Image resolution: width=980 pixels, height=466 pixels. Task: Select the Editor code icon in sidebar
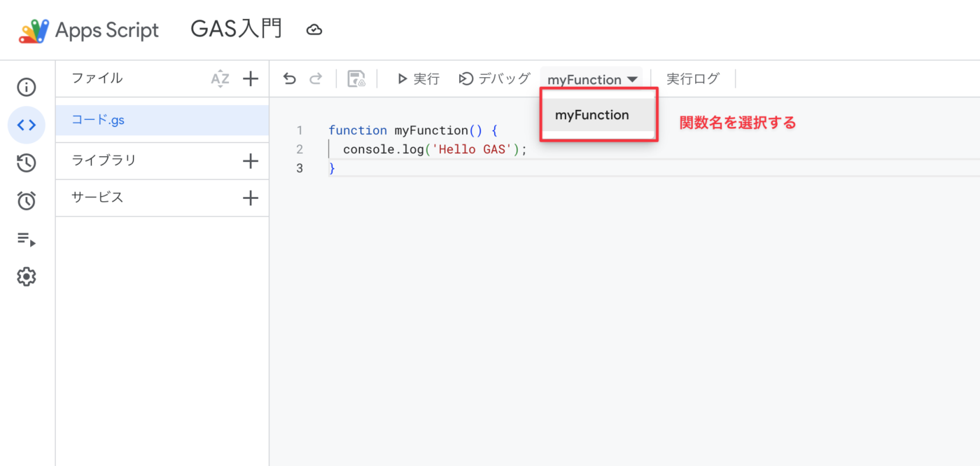pos(27,125)
